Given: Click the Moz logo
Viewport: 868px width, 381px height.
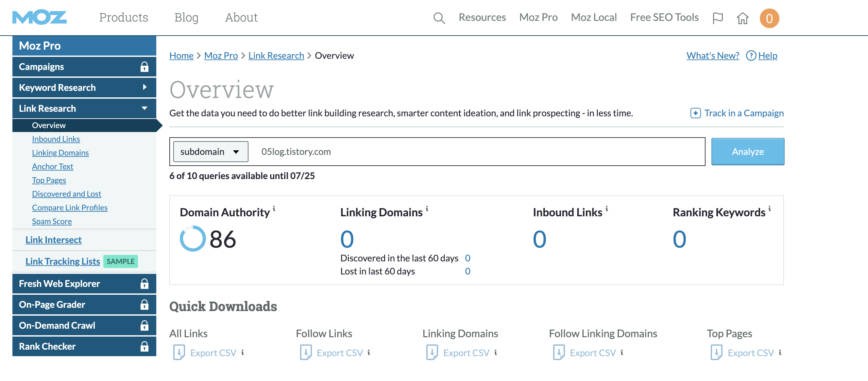Looking at the screenshot, I should pyautogui.click(x=40, y=18).
